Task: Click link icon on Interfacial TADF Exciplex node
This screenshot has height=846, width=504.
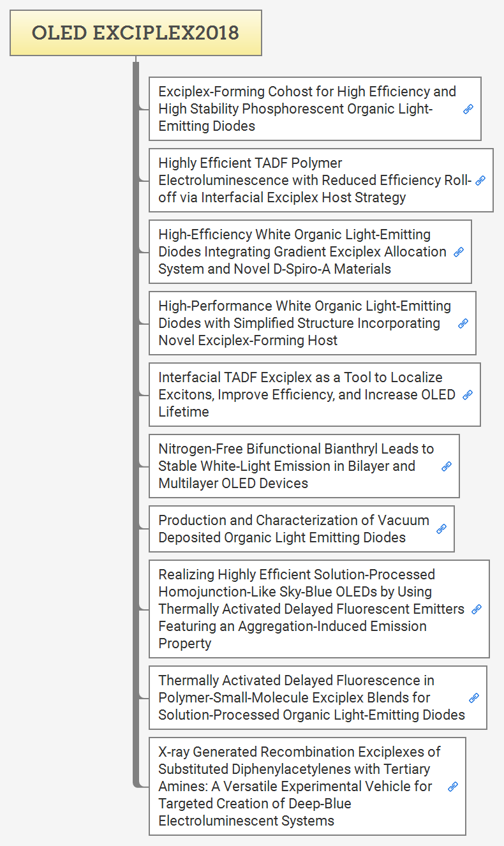Action: click(x=468, y=395)
